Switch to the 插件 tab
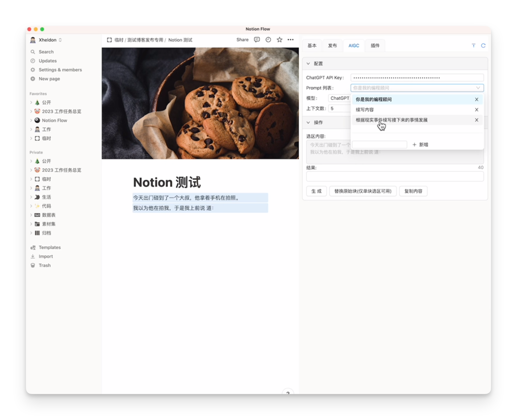The image size is (517, 420). pyautogui.click(x=375, y=46)
